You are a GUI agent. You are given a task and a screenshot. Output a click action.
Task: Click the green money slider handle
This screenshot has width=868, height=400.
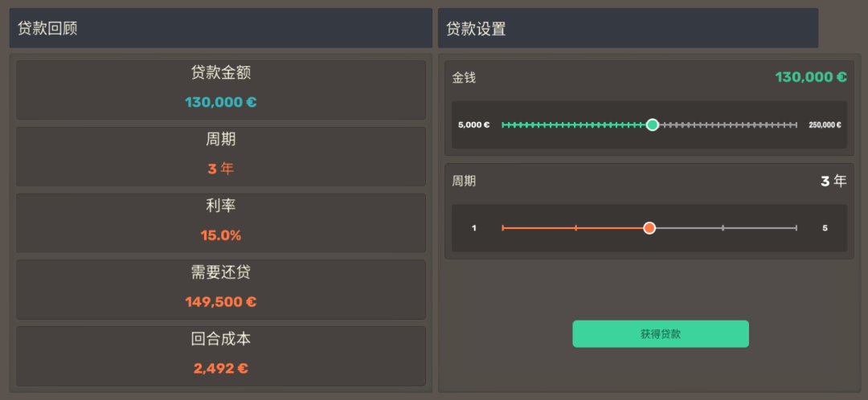pos(653,125)
